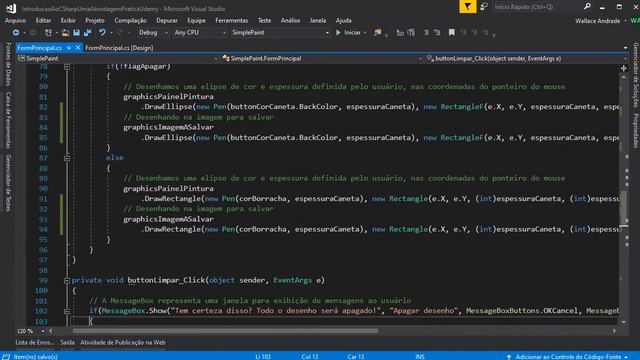This screenshot has width=640, height=360.
Task: Click the horizontal scrollbar thumb of the editor
Action: click(x=225, y=331)
